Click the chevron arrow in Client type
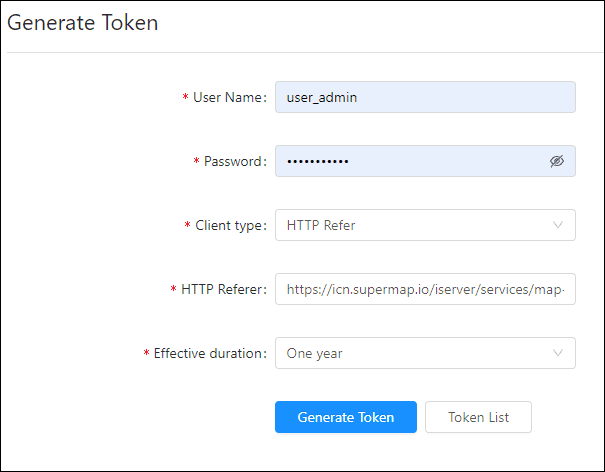 coord(558,225)
